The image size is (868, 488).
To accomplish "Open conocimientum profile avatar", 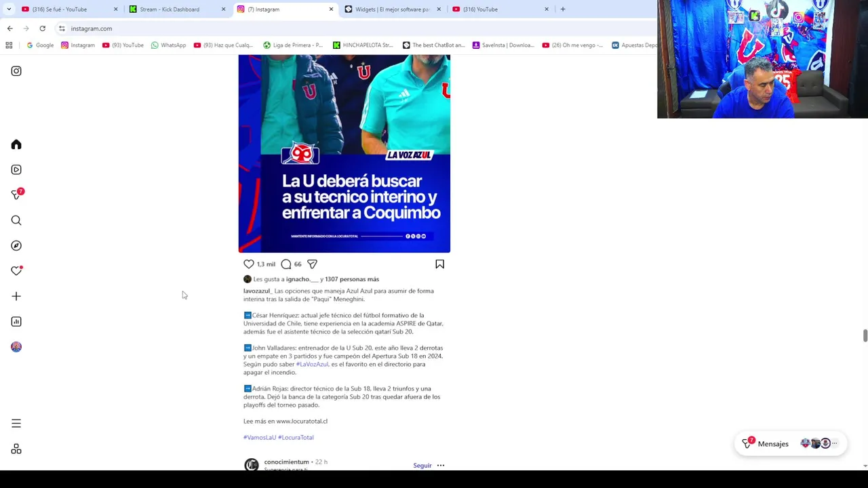I will [252, 465].
